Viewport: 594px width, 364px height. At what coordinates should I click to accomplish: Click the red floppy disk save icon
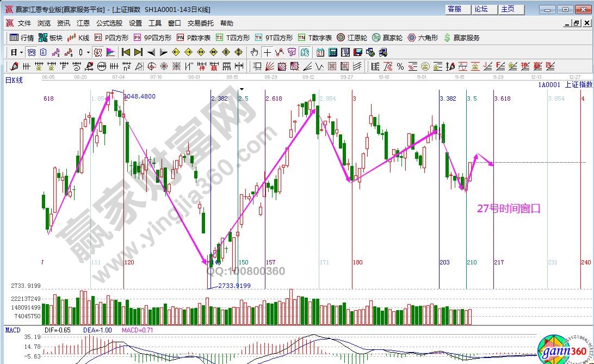358,52
